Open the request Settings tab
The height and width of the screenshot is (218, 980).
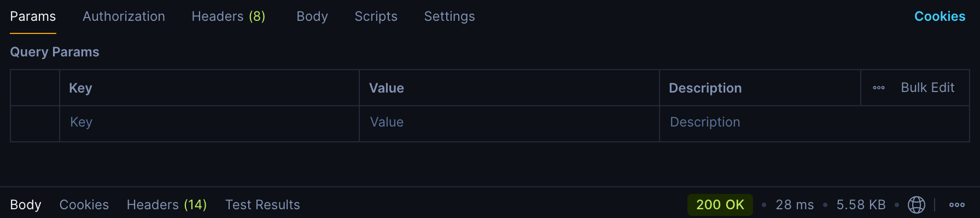(x=450, y=16)
